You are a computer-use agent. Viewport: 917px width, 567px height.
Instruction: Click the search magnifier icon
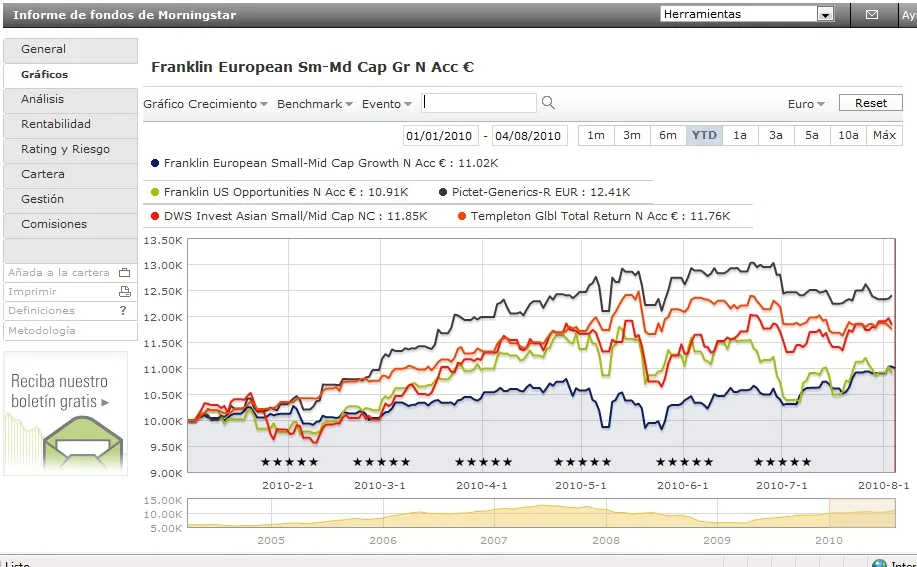coord(548,103)
